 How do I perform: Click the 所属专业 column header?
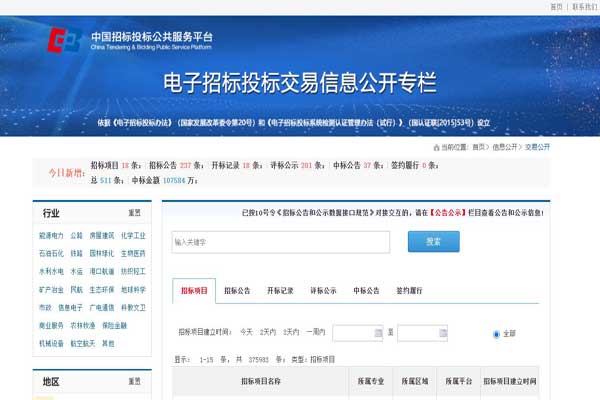pos(371,381)
